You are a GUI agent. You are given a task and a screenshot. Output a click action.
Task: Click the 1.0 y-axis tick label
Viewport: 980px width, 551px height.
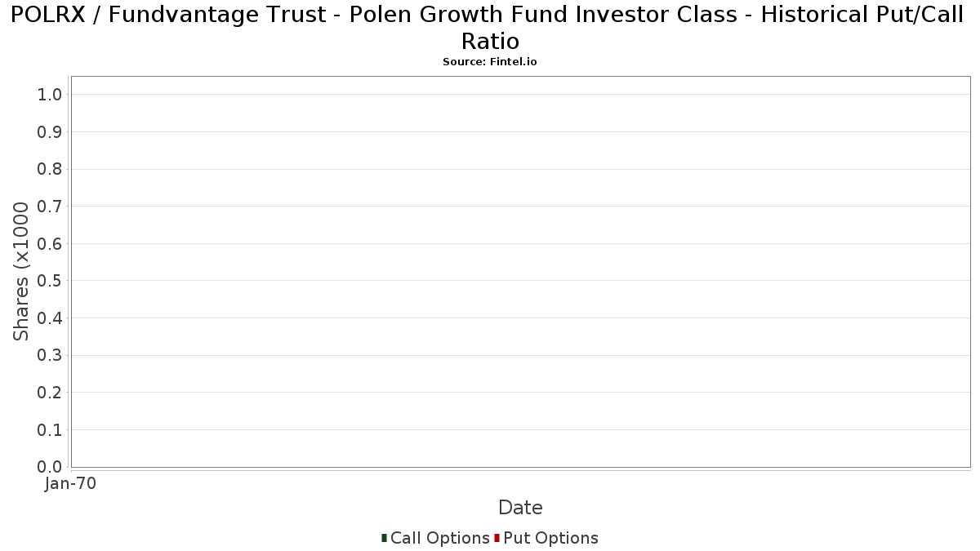click(50, 95)
